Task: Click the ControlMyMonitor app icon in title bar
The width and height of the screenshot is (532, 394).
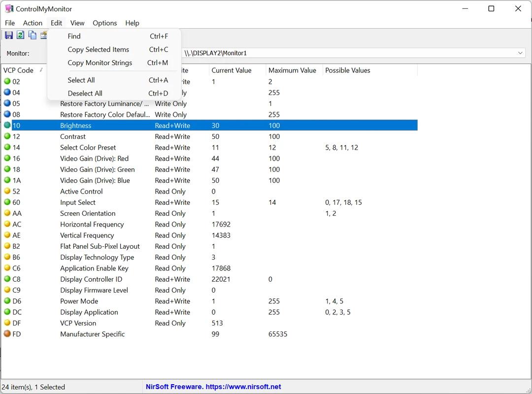Action: coord(9,9)
